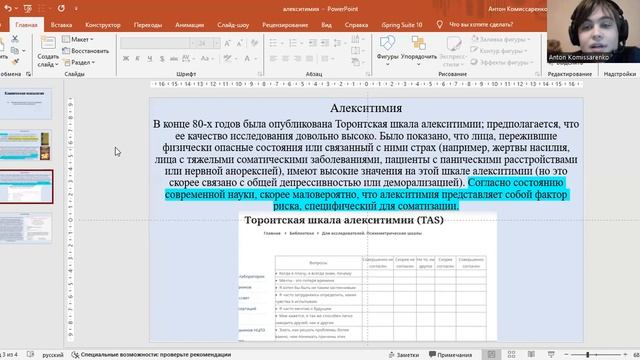This screenshot has width=640, height=360.
Task: Open the Главная ribbon tab
Action: click(x=26, y=25)
